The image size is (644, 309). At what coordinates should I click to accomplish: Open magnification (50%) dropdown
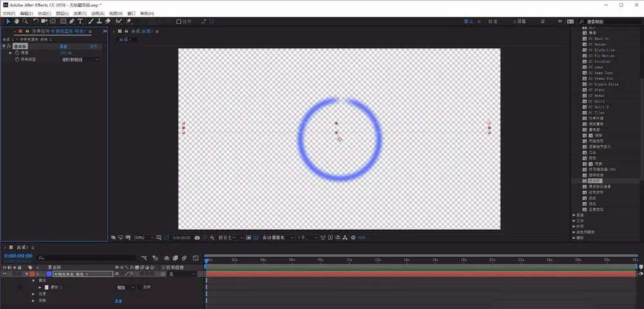point(144,238)
